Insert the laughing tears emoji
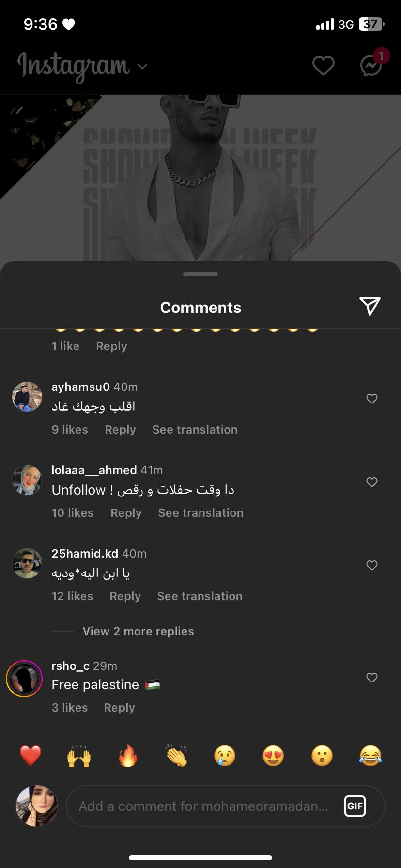 point(370,756)
